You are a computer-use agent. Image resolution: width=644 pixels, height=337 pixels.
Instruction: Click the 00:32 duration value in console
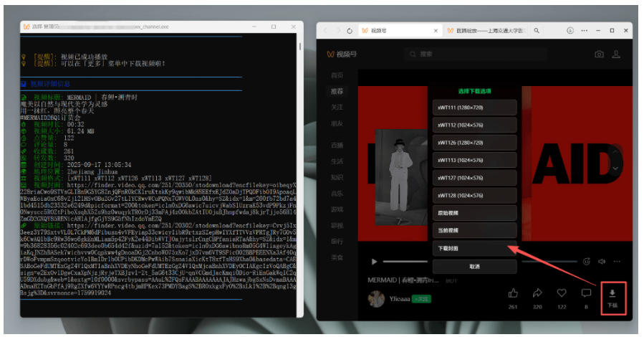coord(75,125)
